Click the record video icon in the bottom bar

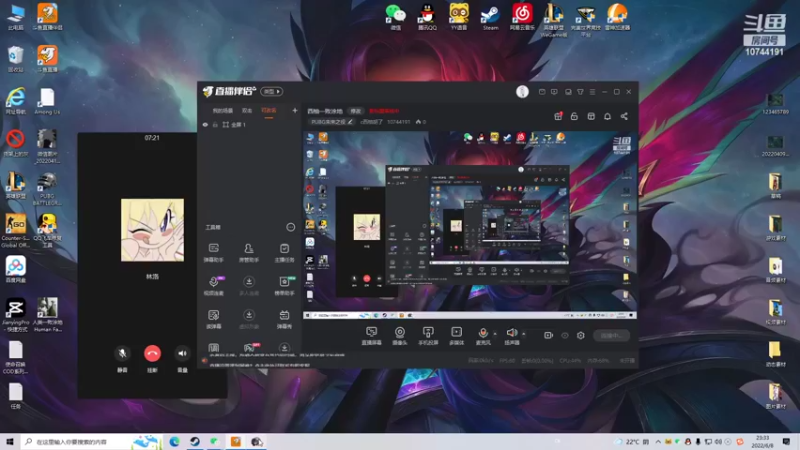coord(548,335)
